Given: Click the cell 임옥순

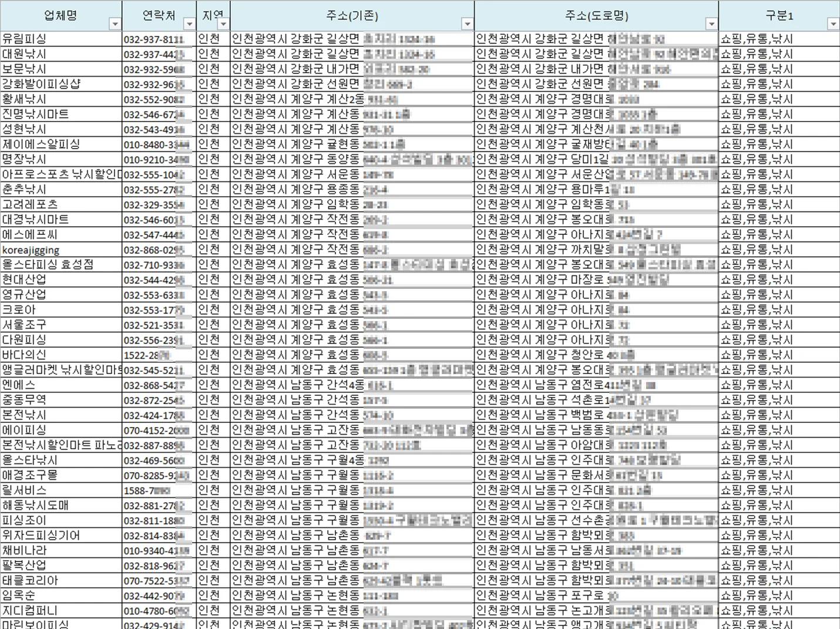Looking at the screenshot, I should 61,596.
